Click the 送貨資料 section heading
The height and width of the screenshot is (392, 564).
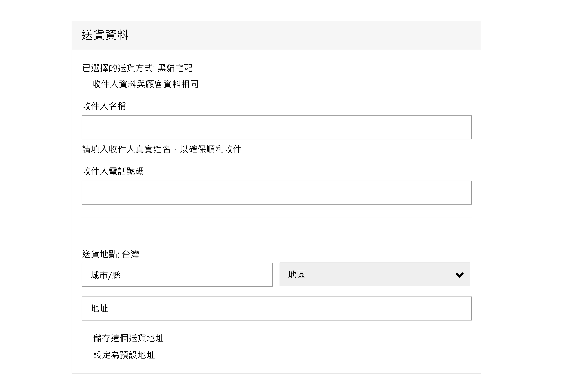[x=105, y=35]
